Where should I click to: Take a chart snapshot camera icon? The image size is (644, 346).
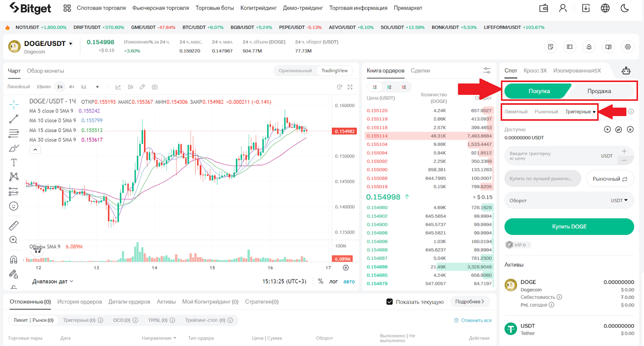(155, 87)
